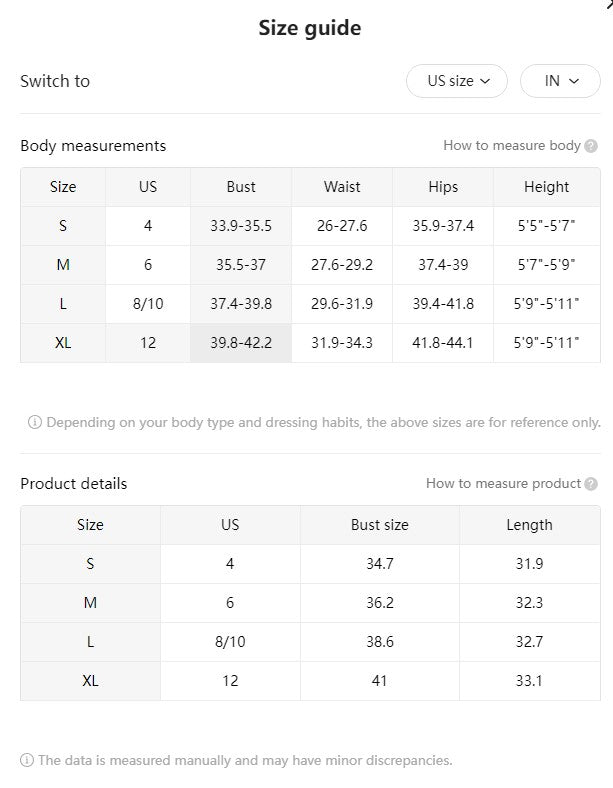Click help icon beside How to measure product
Viewport: 613px width, 788px height.
(591, 483)
